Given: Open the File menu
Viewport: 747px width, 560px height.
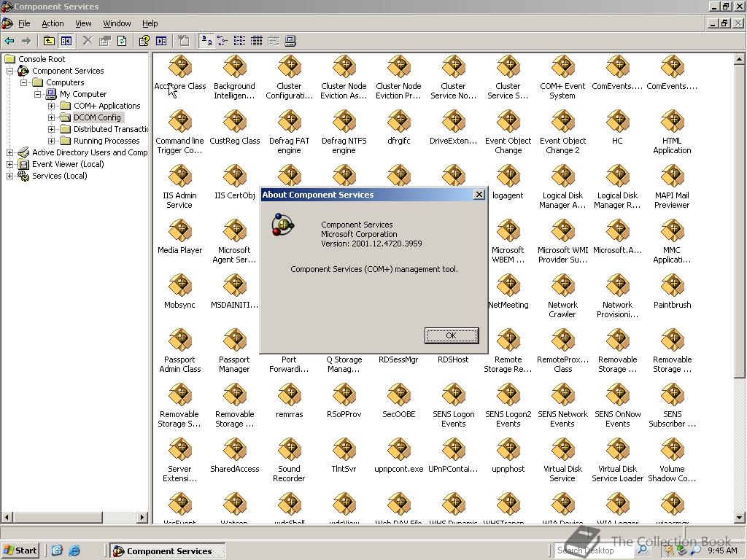Looking at the screenshot, I should [x=24, y=23].
